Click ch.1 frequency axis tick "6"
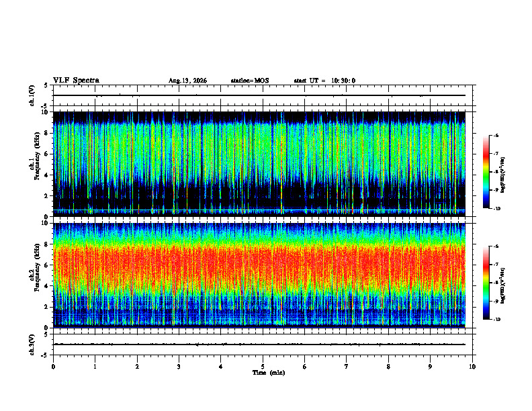The height and width of the screenshot is (411, 532). pyautogui.click(x=46, y=154)
